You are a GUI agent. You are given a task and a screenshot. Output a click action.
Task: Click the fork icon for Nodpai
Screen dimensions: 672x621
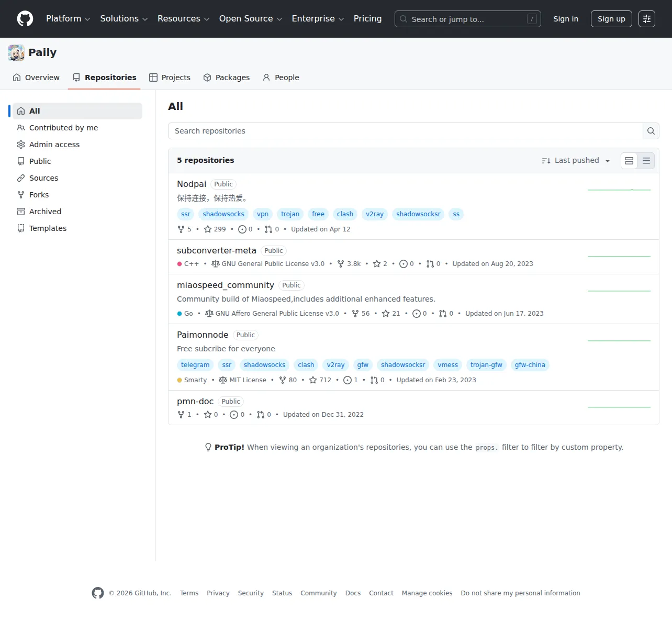181,229
